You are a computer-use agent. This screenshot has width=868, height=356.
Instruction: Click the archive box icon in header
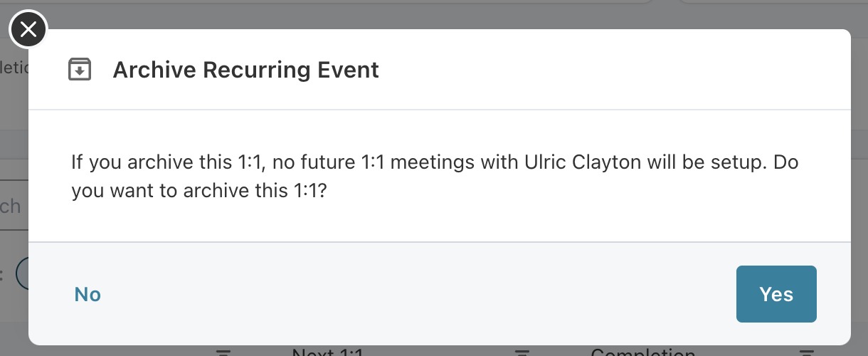(80, 70)
